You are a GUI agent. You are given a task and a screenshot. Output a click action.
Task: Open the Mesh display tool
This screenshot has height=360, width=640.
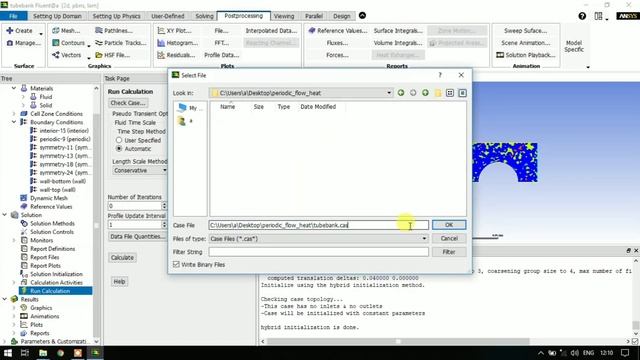[66, 31]
